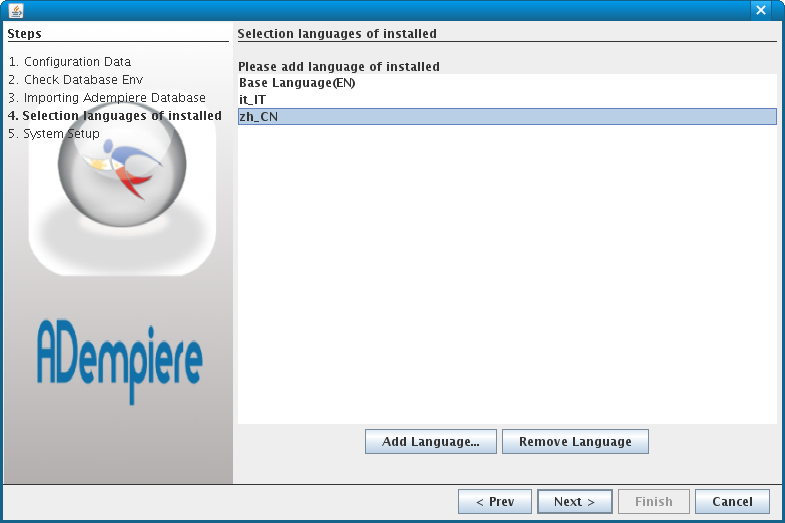The width and height of the screenshot is (785, 523).
Task: Cancel the setup wizard
Action: [x=732, y=501]
